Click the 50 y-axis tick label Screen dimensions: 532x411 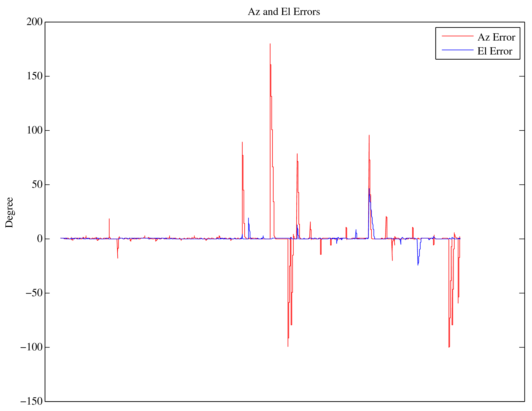(37, 185)
